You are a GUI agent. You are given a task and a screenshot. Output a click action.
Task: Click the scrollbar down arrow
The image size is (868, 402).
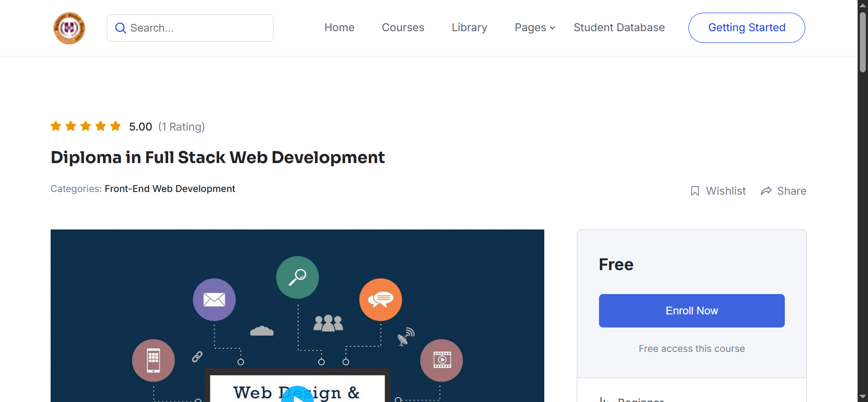(863, 397)
